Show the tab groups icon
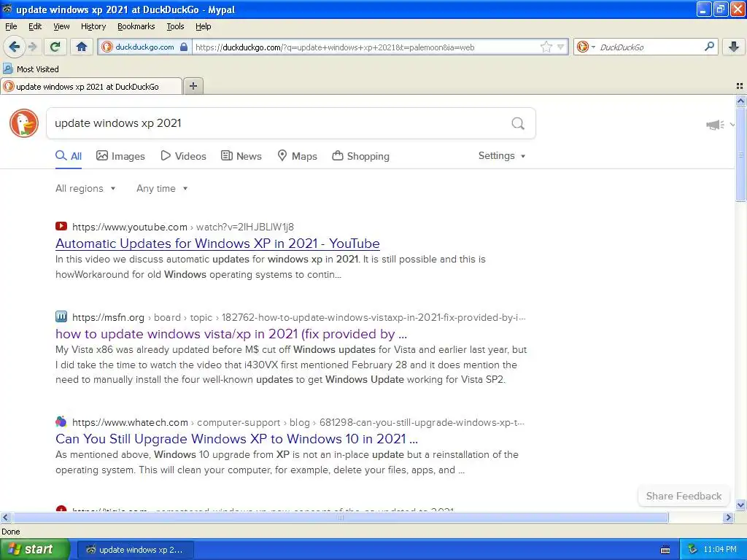This screenshot has width=747, height=560. 740,86
